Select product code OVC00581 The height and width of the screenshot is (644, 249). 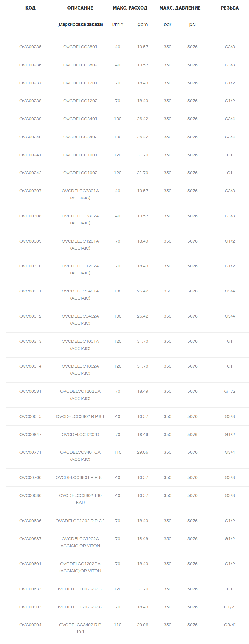click(30, 391)
